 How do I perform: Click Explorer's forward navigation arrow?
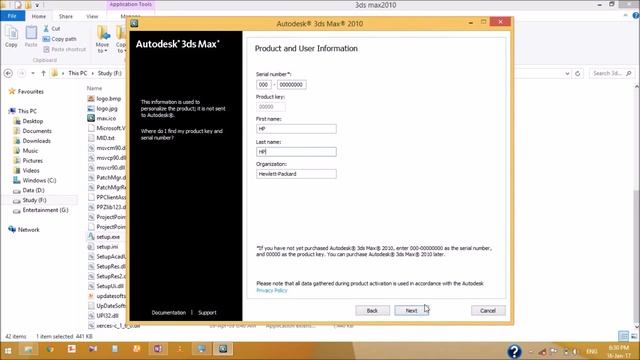click(22, 73)
